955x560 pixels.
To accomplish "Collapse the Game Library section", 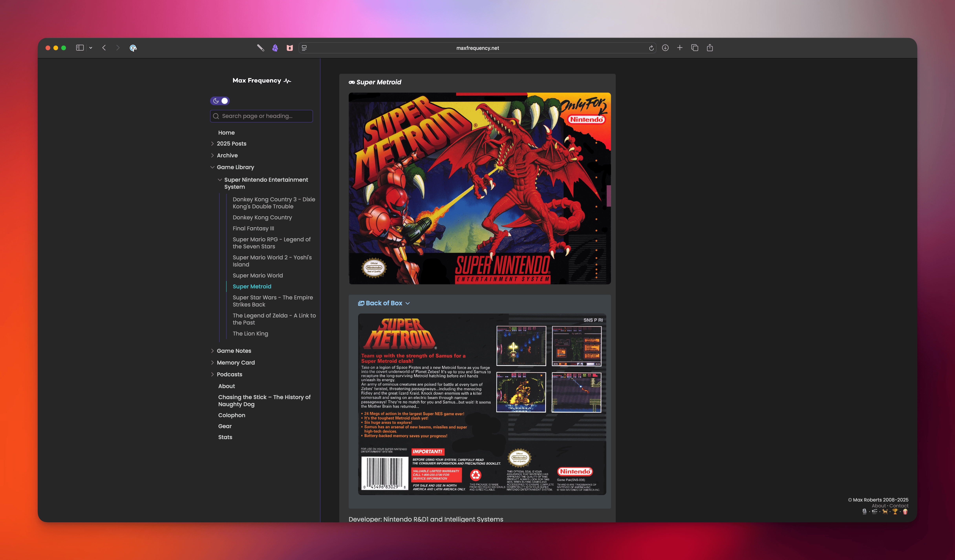I will point(212,167).
